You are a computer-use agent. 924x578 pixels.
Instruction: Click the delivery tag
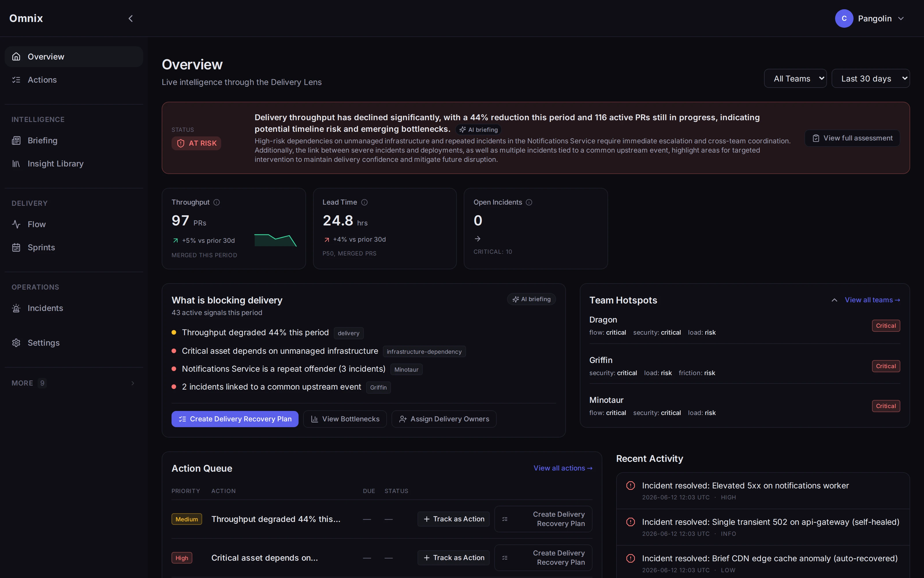coord(348,333)
